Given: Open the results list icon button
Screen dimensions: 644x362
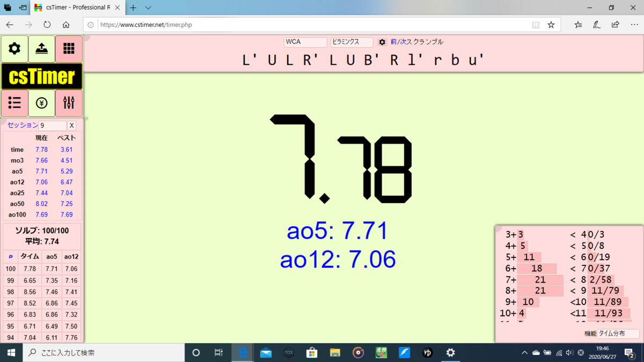Looking at the screenshot, I should point(14,103).
